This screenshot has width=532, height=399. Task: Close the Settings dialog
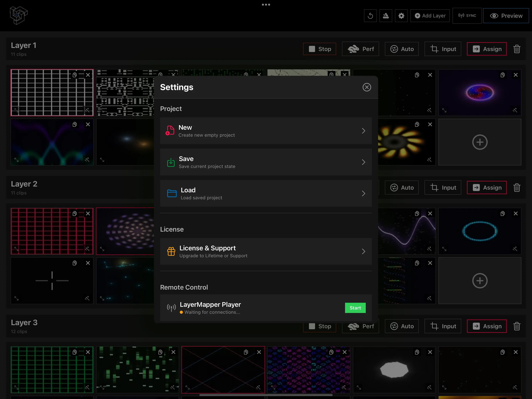[367, 87]
